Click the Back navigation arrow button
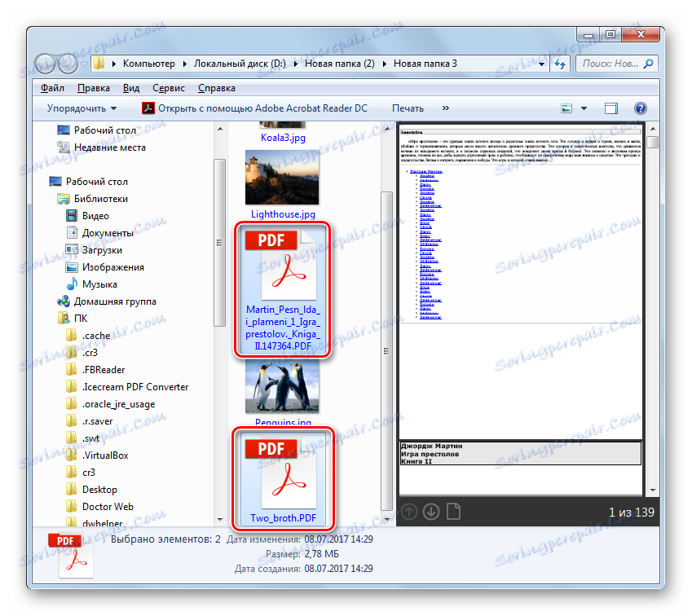Viewport: 692px width, 616px height. [x=45, y=64]
